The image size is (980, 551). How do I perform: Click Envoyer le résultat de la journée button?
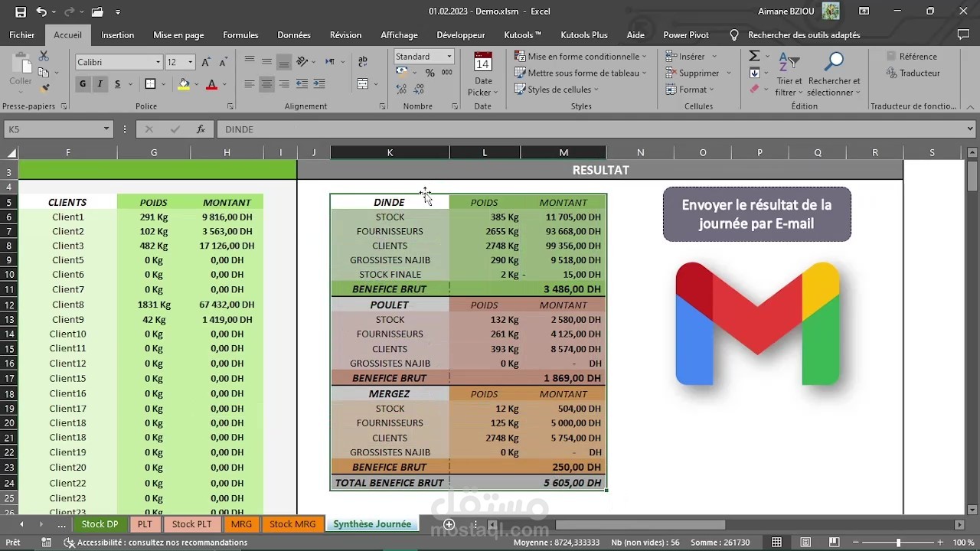click(756, 214)
